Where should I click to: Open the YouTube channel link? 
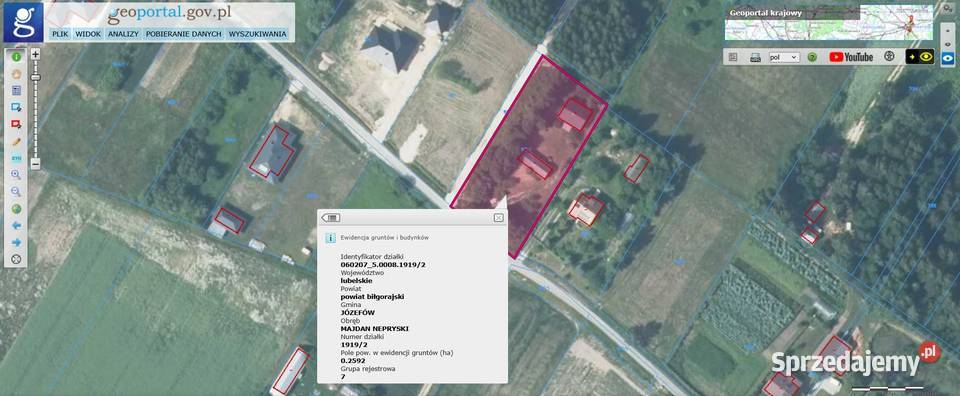pos(851,57)
